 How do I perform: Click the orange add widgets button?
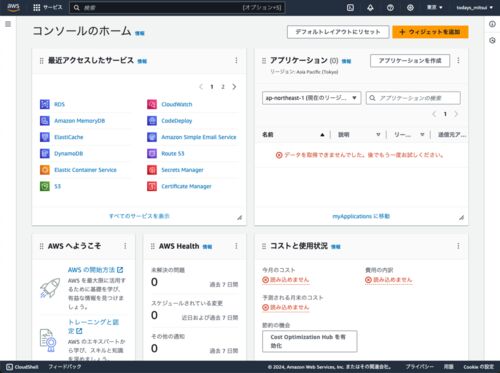[x=430, y=32]
